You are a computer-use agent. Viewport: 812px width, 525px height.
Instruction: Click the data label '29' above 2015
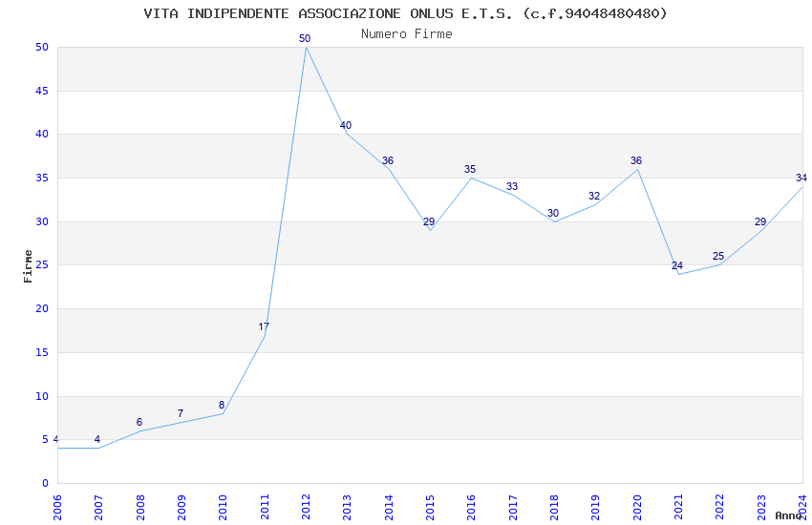(429, 221)
